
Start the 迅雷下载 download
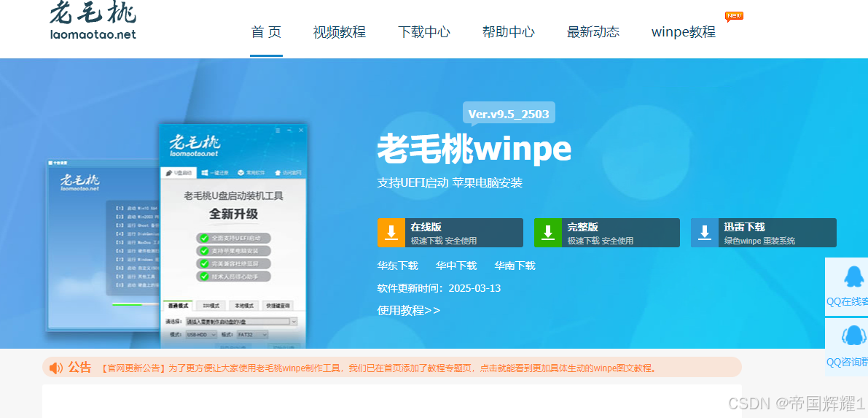click(x=763, y=232)
